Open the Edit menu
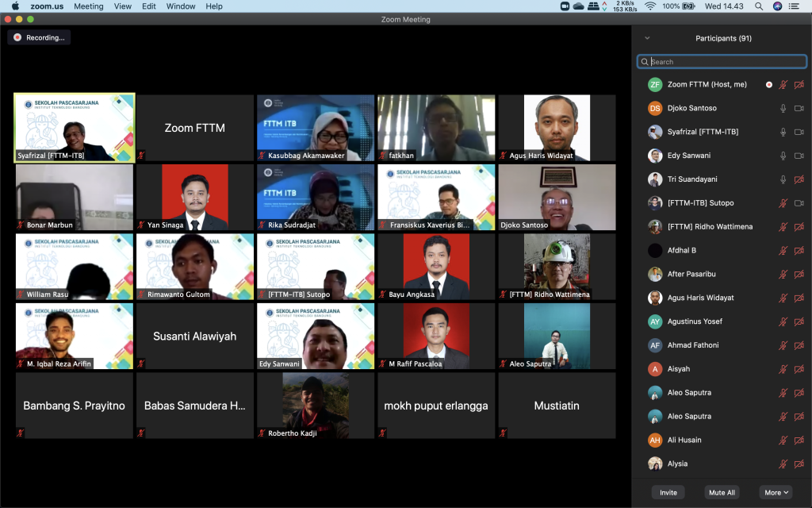Screen dimensions: 812x508 (x=149, y=6)
